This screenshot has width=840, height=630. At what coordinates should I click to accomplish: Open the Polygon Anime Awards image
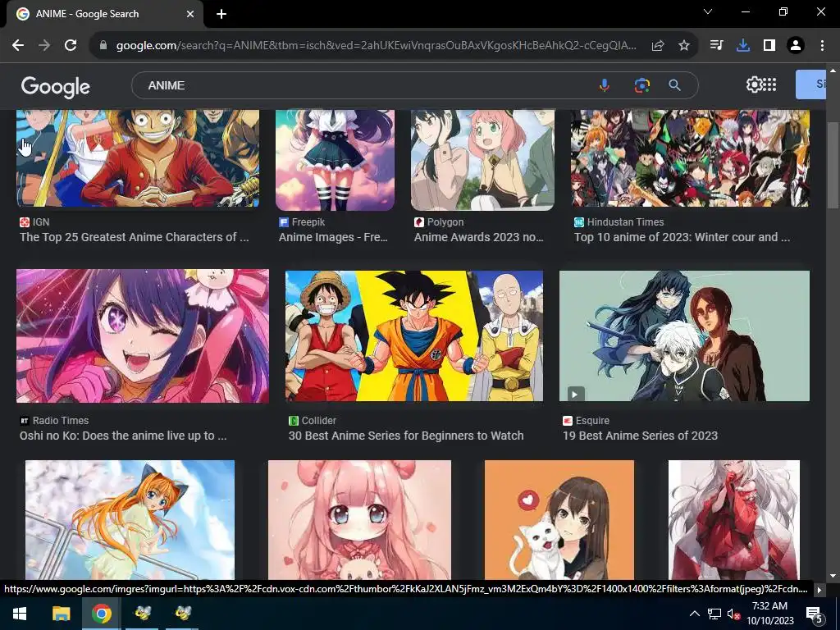[x=482, y=160]
